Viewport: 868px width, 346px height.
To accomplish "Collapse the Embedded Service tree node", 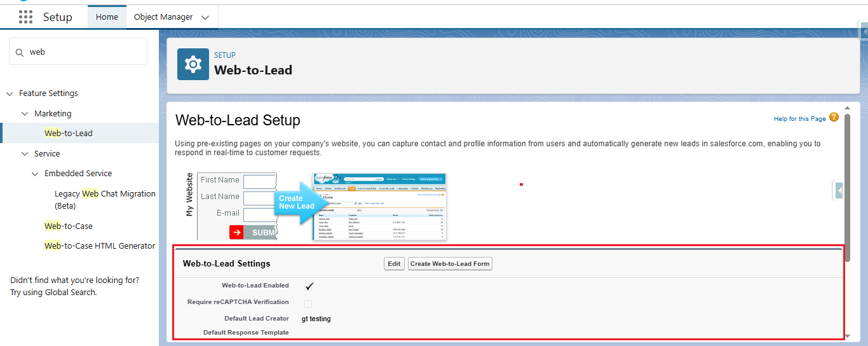I will tap(35, 174).
